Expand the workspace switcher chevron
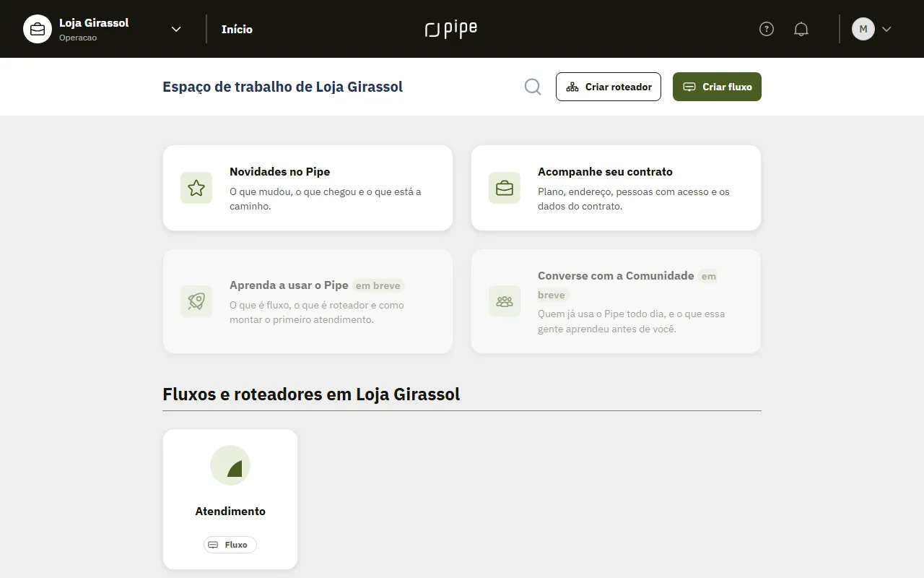This screenshot has height=578, width=924. (176, 29)
